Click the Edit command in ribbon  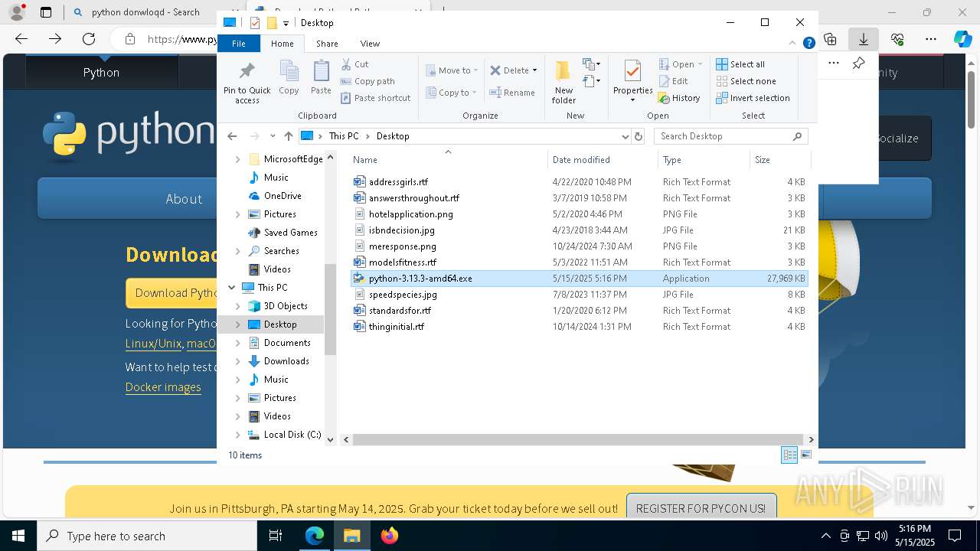tap(673, 81)
